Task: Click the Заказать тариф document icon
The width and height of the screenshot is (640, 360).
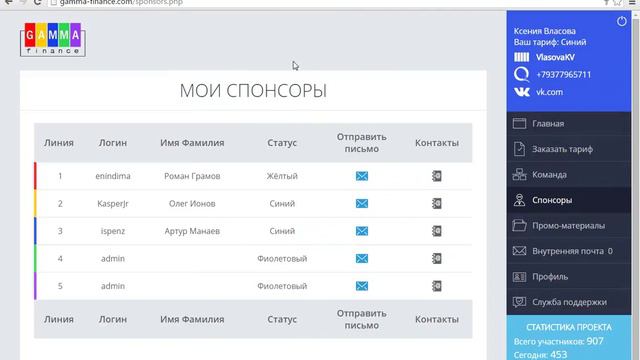Action: coord(519,149)
